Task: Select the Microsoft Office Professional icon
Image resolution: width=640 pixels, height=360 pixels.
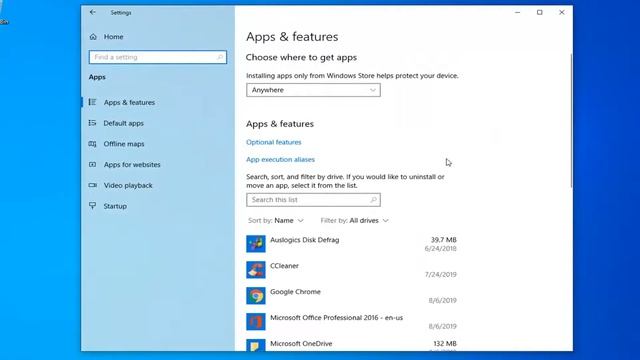Action: 256,322
